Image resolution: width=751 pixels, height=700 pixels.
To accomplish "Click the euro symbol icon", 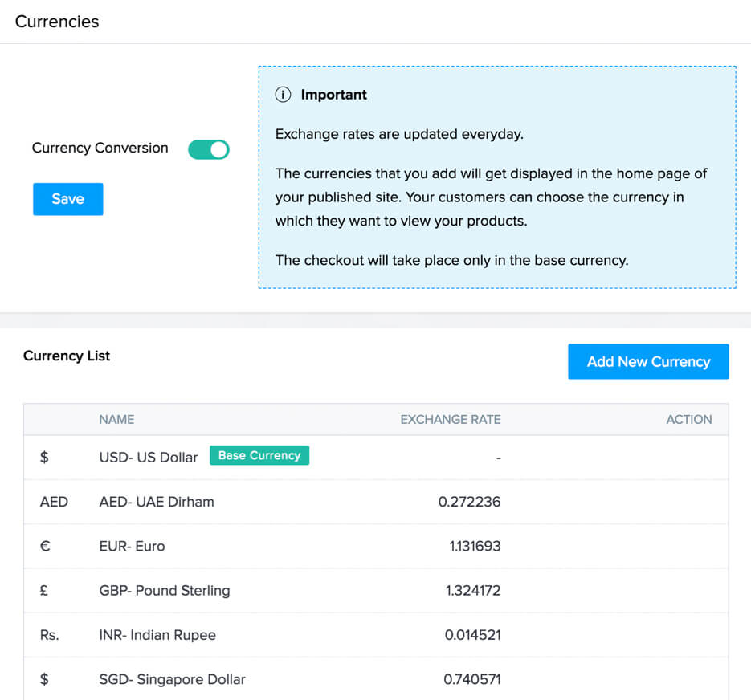I will [45, 546].
